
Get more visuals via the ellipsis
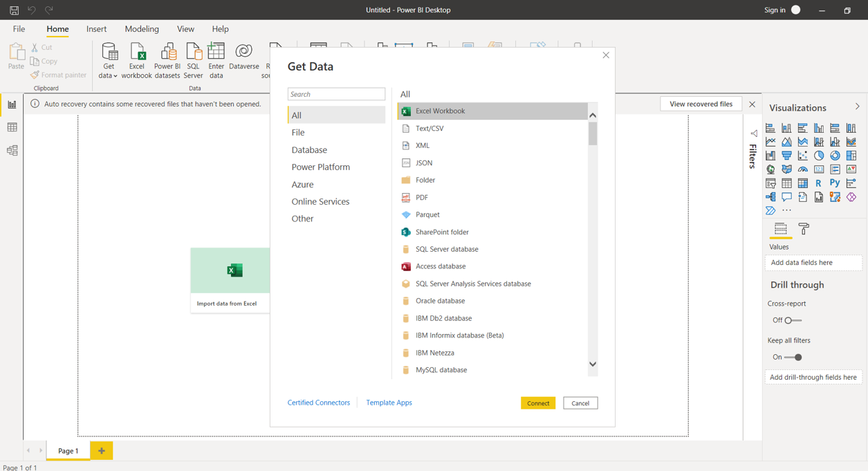pos(786,210)
